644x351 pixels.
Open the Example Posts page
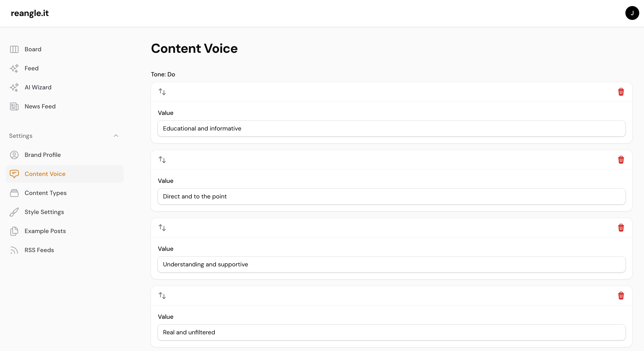[45, 231]
